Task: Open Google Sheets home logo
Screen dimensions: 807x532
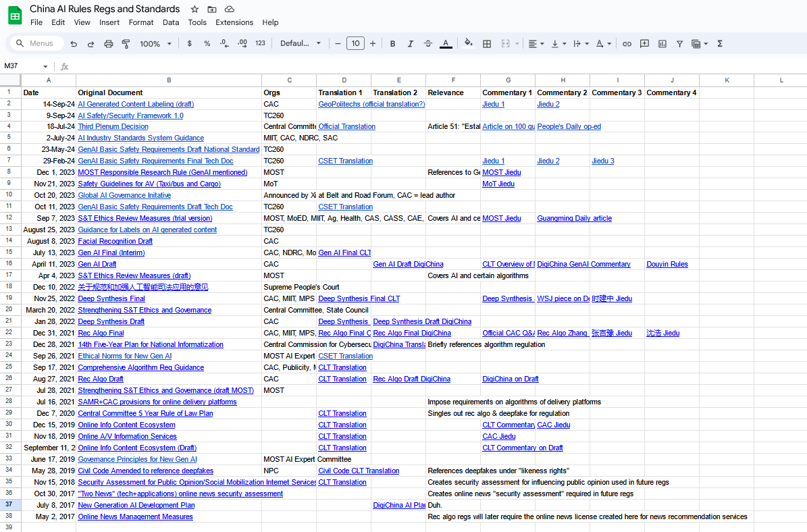Action: coord(15,16)
